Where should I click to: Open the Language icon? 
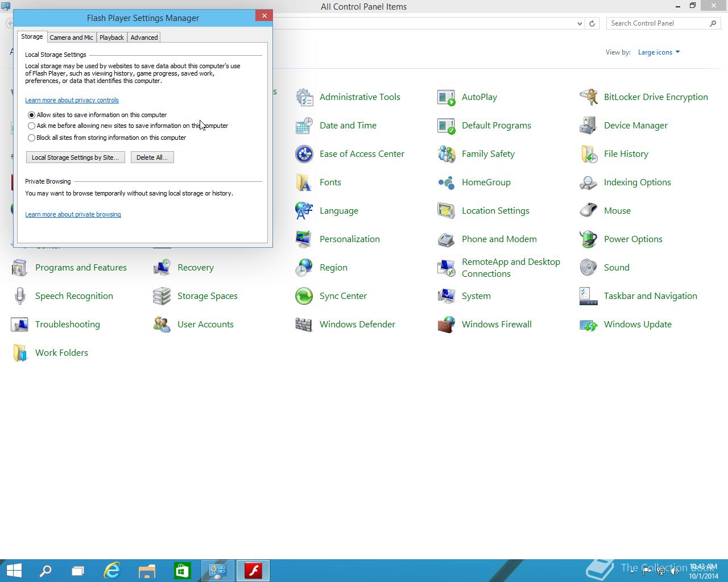click(x=304, y=211)
